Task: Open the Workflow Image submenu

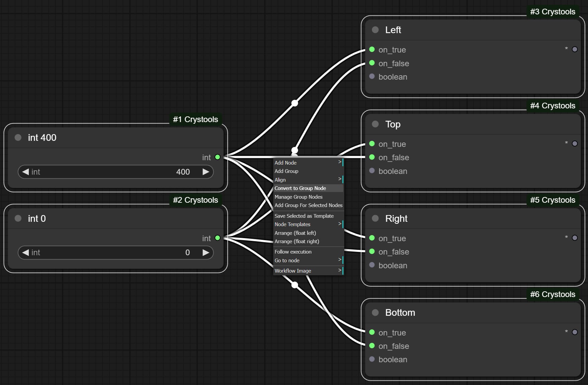Action: pyautogui.click(x=308, y=271)
